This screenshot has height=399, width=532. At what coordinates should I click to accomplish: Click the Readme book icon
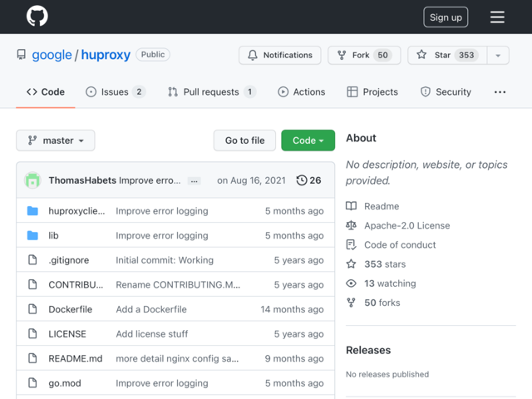coord(351,206)
